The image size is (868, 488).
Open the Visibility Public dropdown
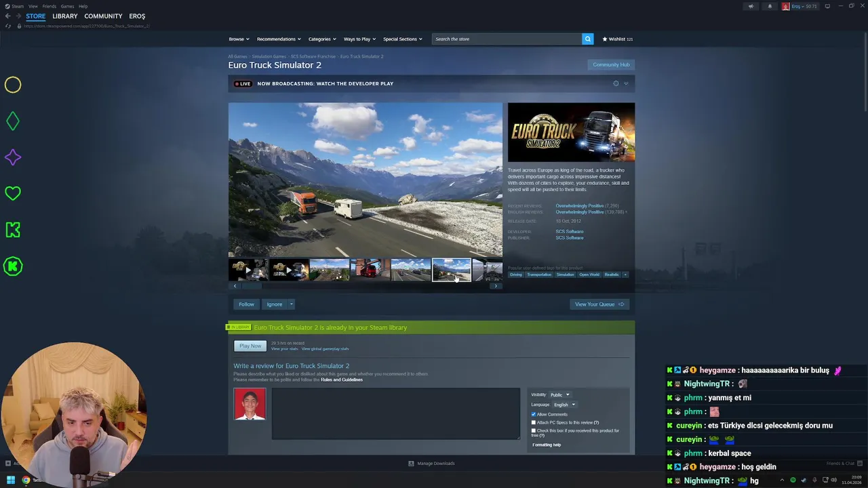(x=559, y=394)
